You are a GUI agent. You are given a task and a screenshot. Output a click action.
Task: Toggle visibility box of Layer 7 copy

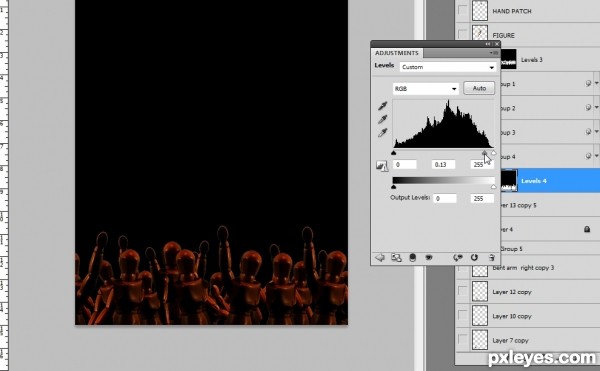pos(462,340)
